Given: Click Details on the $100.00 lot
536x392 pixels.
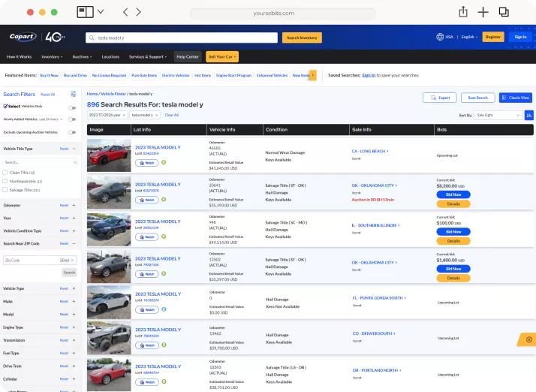Looking at the screenshot, I should pos(453,241).
